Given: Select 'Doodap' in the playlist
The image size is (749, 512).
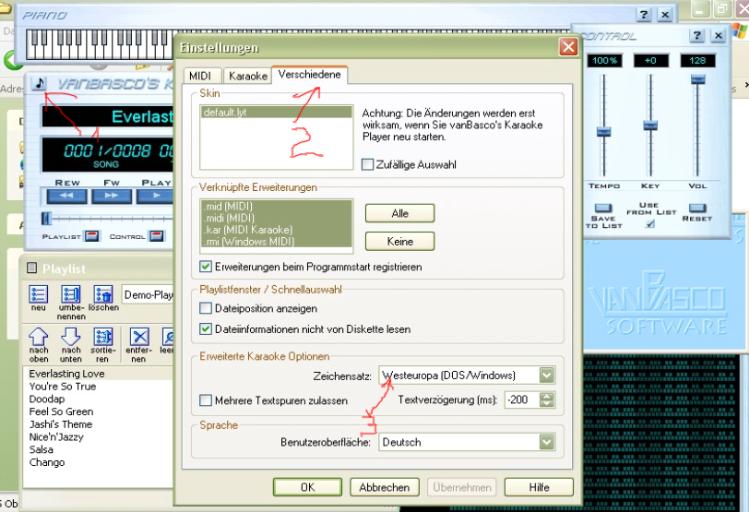Looking at the screenshot, I should (x=47, y=399).
